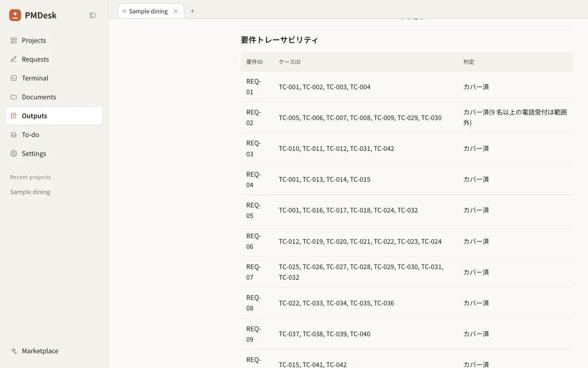Click the To-do inbox icon
Screen dimensions: 588x368
[x=14, y=135]
